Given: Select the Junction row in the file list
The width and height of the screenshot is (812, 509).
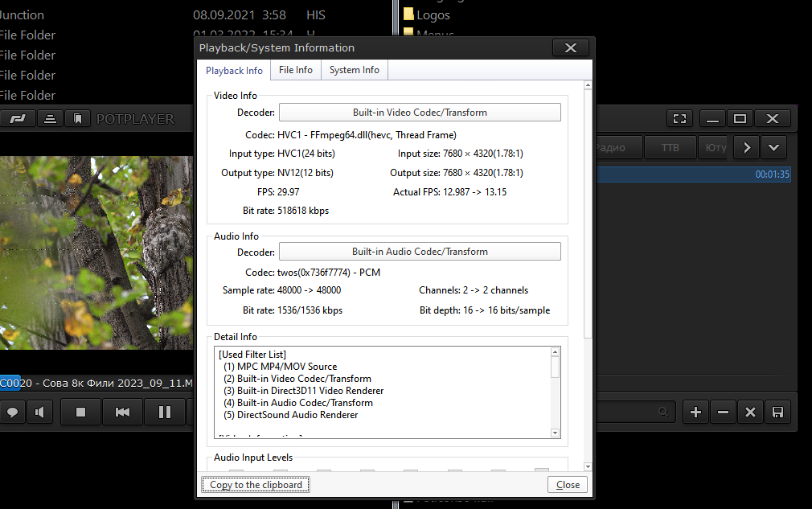Looking at the screenshot, I should click(x=162, y=15).
